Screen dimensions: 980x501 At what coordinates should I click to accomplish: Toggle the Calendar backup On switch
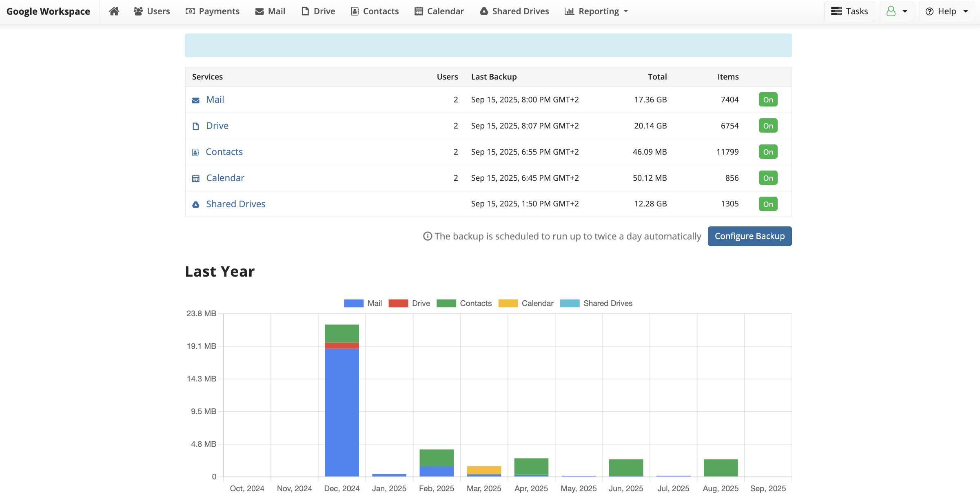(768, 178)
